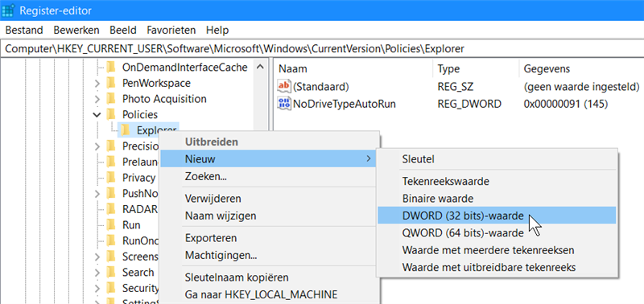Collapse the Policies key
This screenshot has height=304, width=644.
point(97,115)
